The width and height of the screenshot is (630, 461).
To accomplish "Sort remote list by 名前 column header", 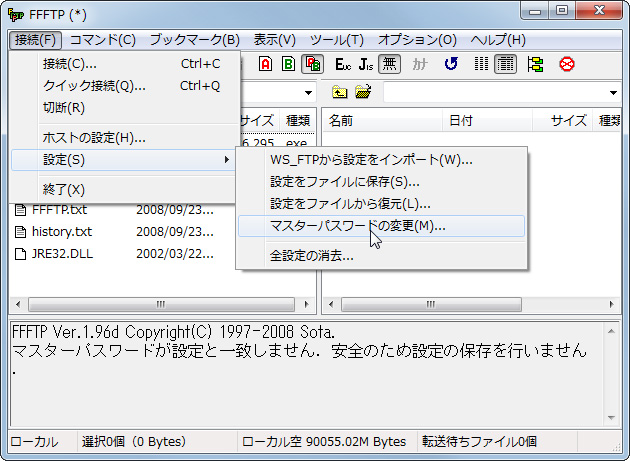I will point(382,121).
